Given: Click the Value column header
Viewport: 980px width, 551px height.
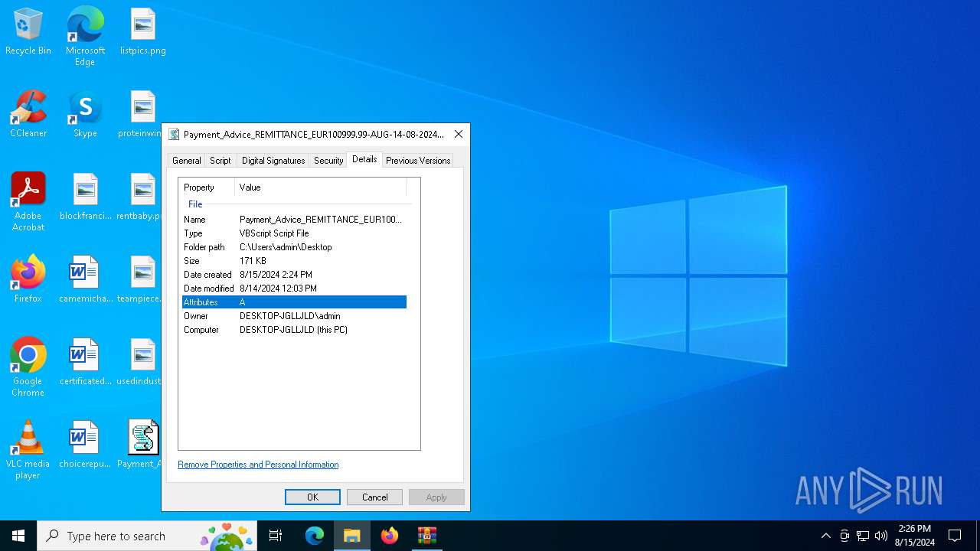Looking at the screenshot, I should point(321,187).
